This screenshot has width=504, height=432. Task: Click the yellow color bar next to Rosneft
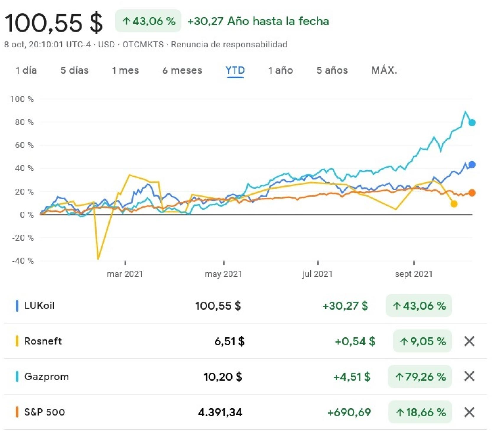point(17,341)
